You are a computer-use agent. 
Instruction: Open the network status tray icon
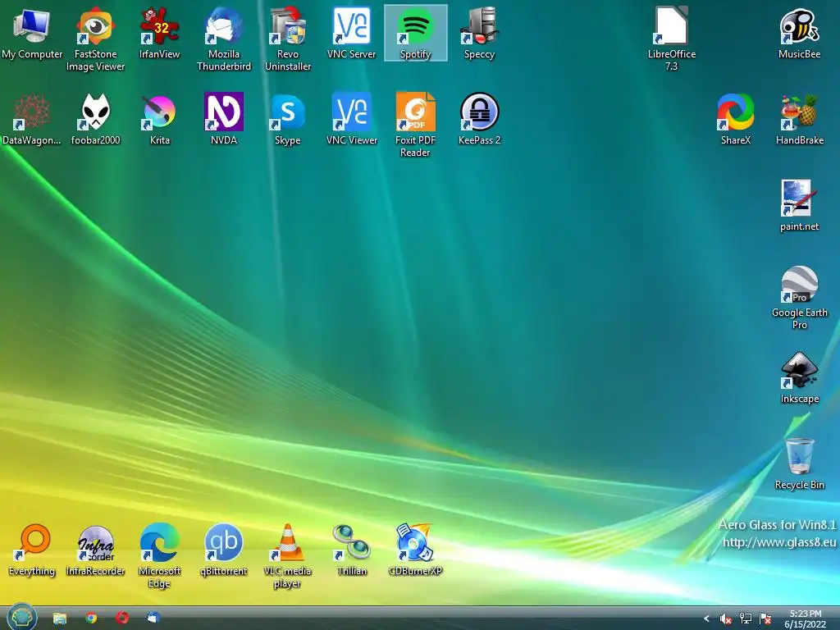[745, 619]
